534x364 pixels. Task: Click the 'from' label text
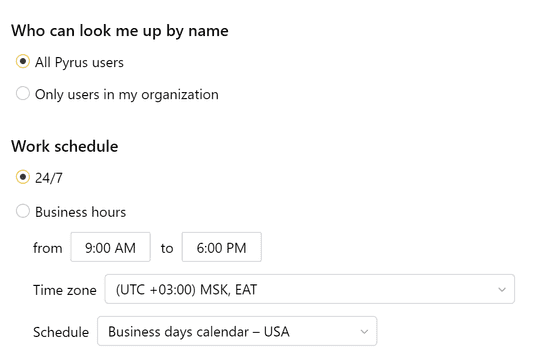[48, 248]
